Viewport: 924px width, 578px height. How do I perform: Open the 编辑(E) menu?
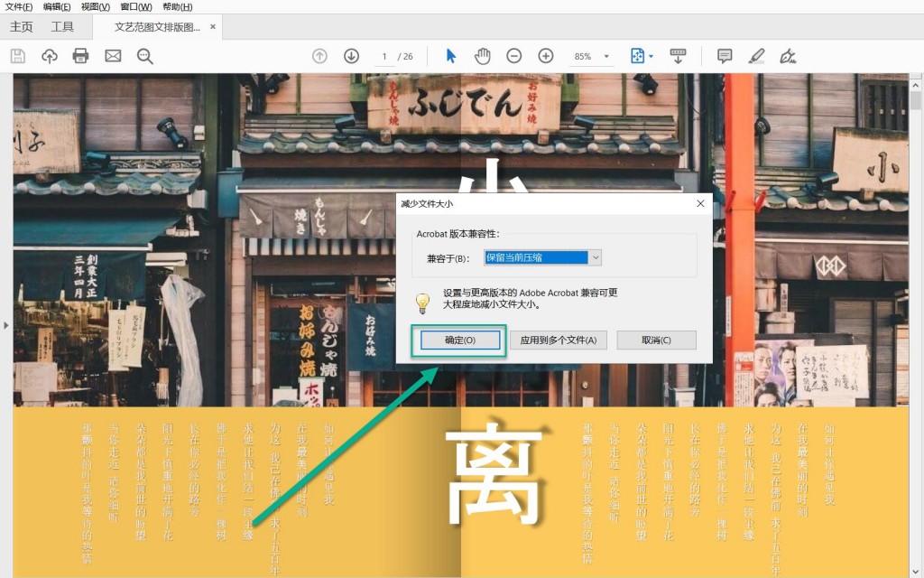point(57,7)
